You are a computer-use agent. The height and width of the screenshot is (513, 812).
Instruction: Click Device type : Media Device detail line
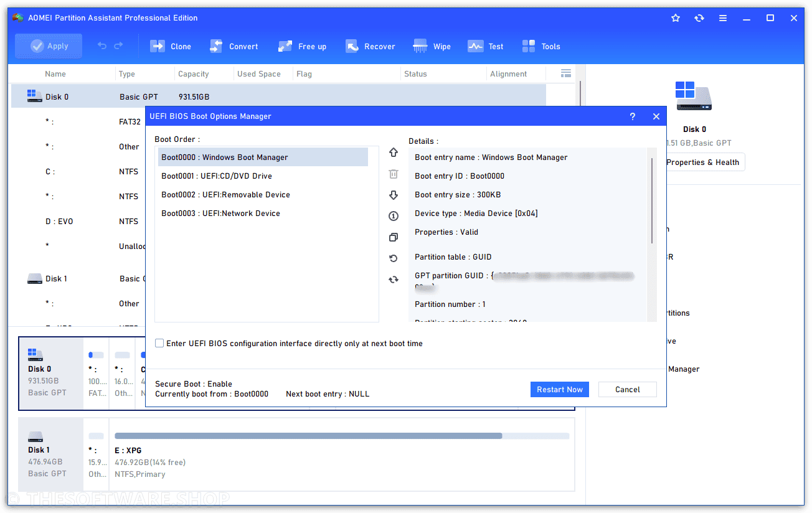tap(476, 214)
